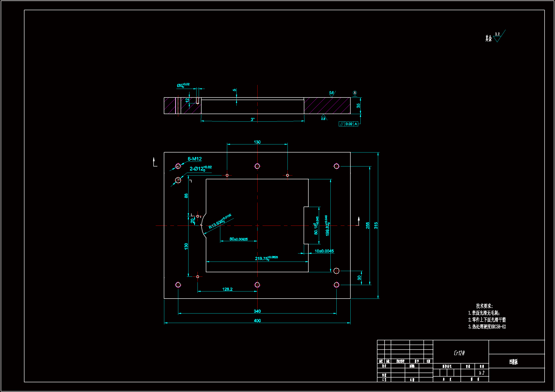The image size is (555, 392).
Task: Select the upper 0.8 roughness symbol
Action: (x=332, y=94)
